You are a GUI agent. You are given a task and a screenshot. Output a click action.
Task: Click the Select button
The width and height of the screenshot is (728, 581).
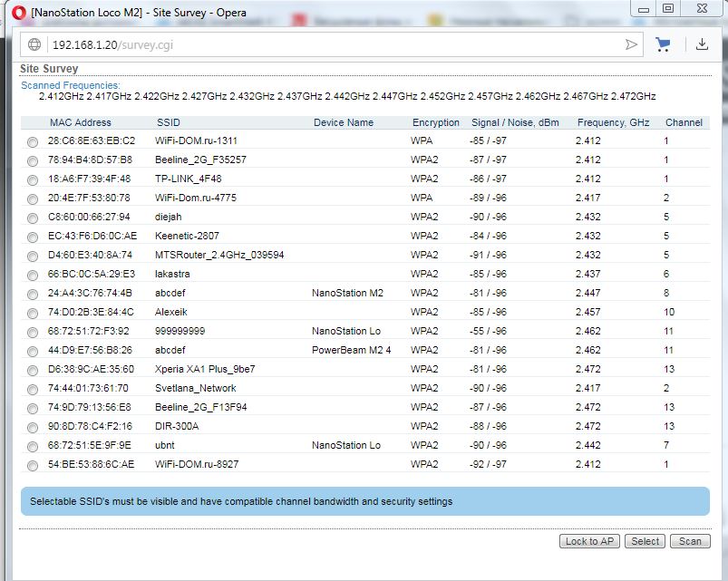(645, 541)
